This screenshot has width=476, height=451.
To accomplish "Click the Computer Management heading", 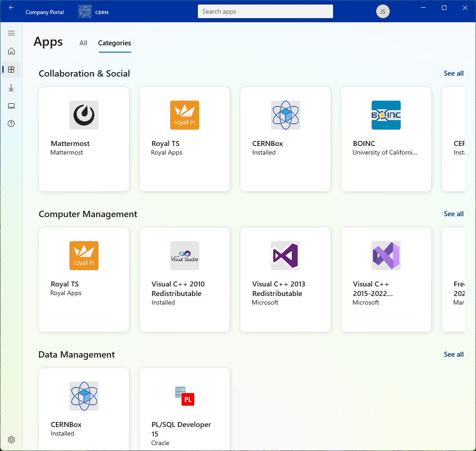I will [88, 214].
